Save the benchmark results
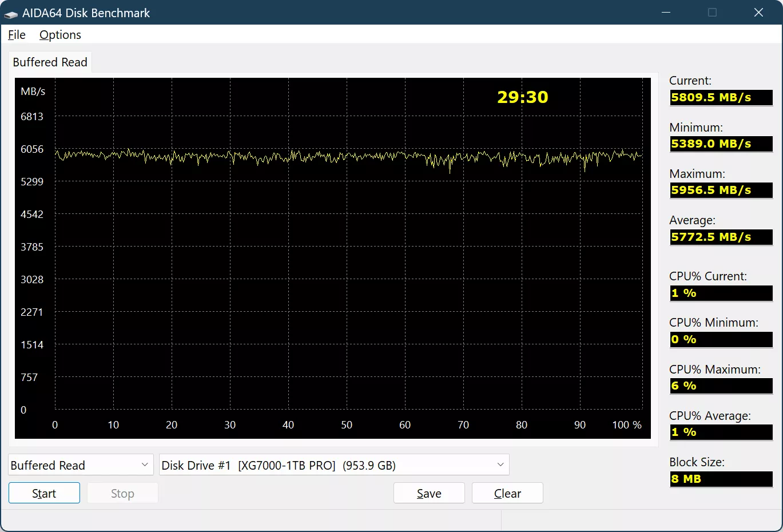This screenshot has width=783, height=532. [429, 493]
